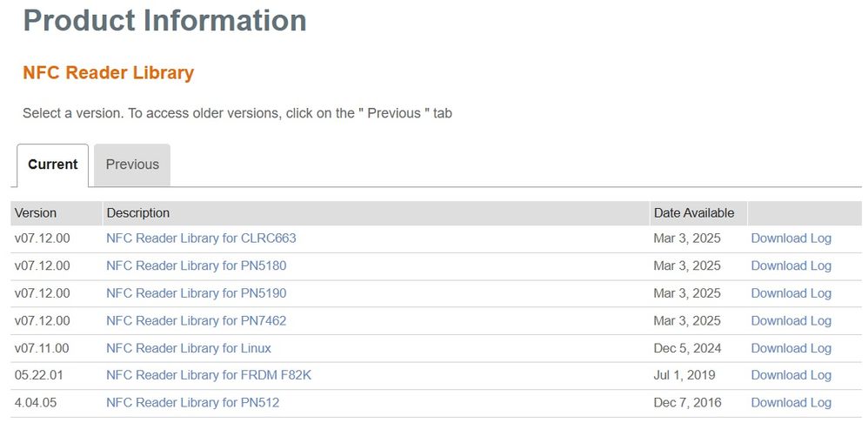Click the Version column header

(x=36, y=213)
